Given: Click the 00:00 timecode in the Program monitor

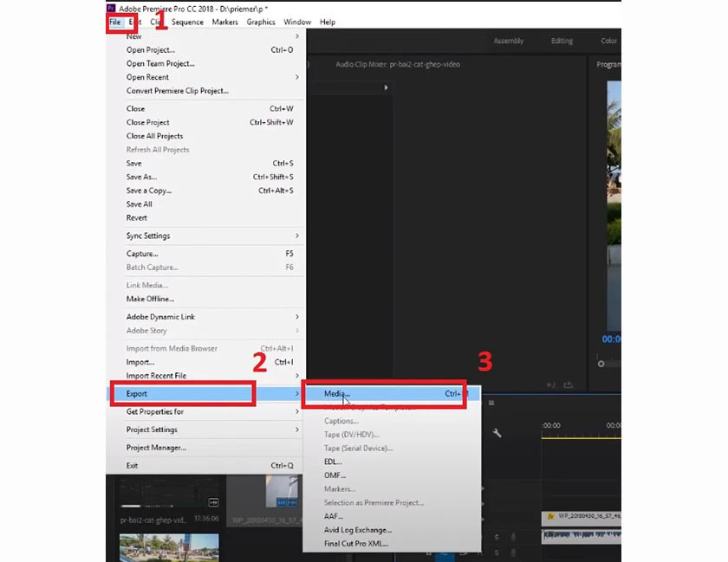Looking at the screenshot, I should (x=608, y=339).
